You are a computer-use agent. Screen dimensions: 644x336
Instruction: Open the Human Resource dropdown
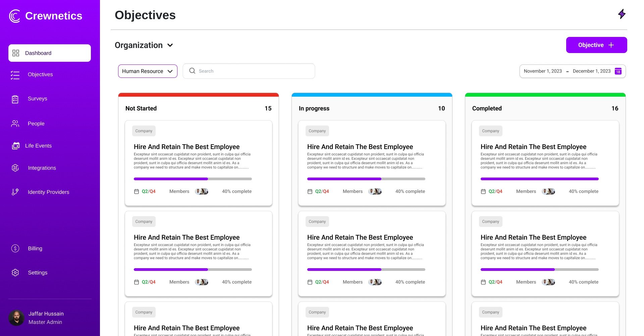148,71
